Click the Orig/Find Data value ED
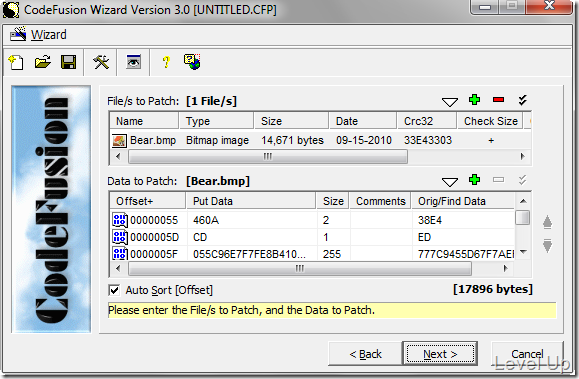Viewport: 579px width, 379px height. click(x=424, y=237)
